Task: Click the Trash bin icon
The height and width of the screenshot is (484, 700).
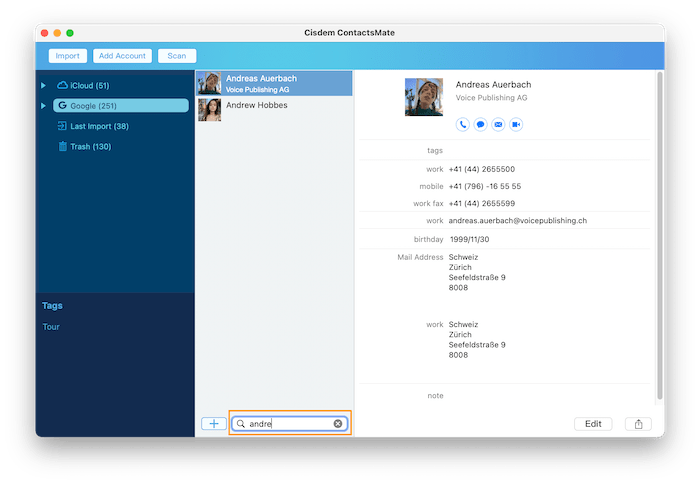Action: coord(62,146)
